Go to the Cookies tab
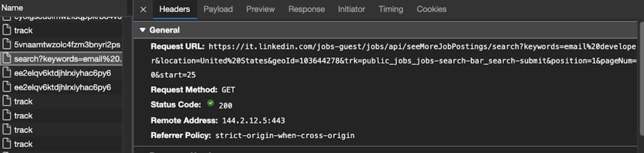This screenshot has width=644, height=153. coord(431,9)
